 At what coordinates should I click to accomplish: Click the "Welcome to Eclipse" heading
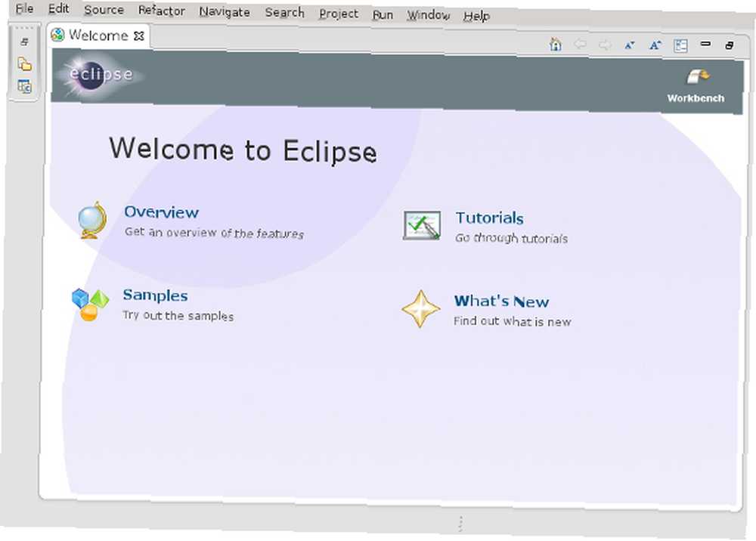[x=243, y=150]
